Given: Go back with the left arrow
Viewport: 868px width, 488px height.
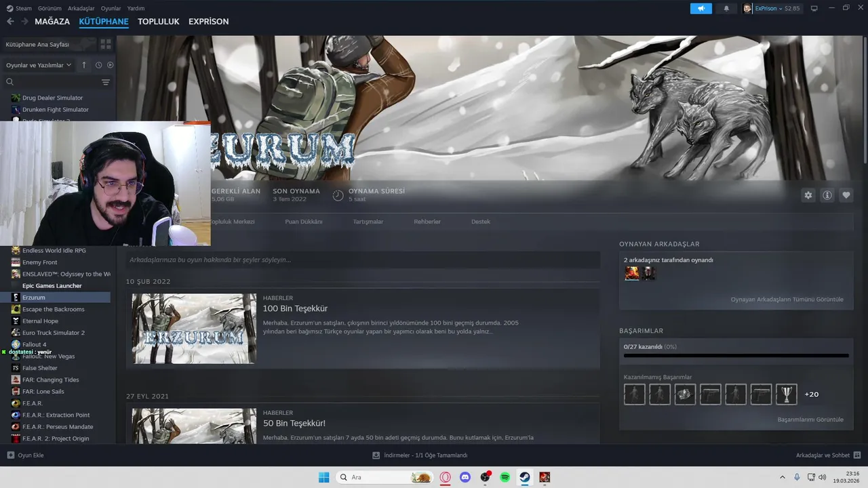Looking at the screenshot, I should click(x=10, y=22).
